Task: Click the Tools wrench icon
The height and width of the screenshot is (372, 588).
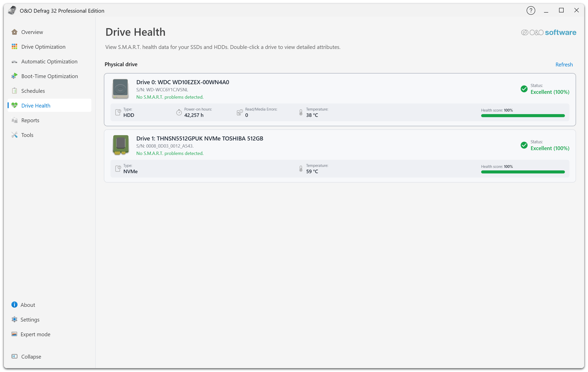Action: tap(14, 135)
